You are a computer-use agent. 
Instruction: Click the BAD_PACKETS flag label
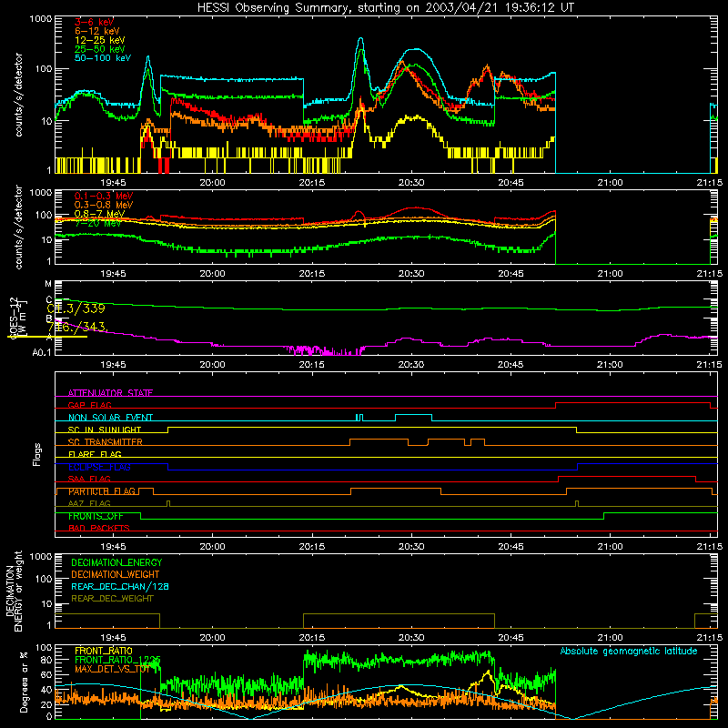99,528
